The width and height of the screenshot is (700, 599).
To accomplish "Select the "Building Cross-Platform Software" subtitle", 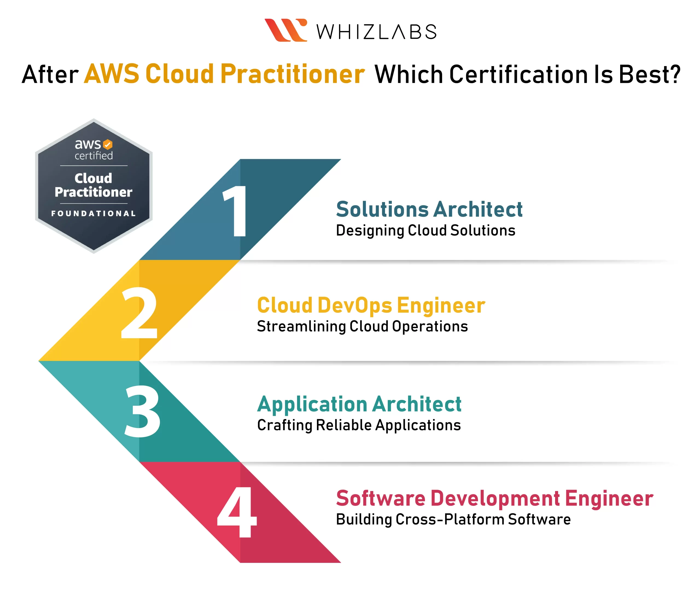I will coord(453,520).
